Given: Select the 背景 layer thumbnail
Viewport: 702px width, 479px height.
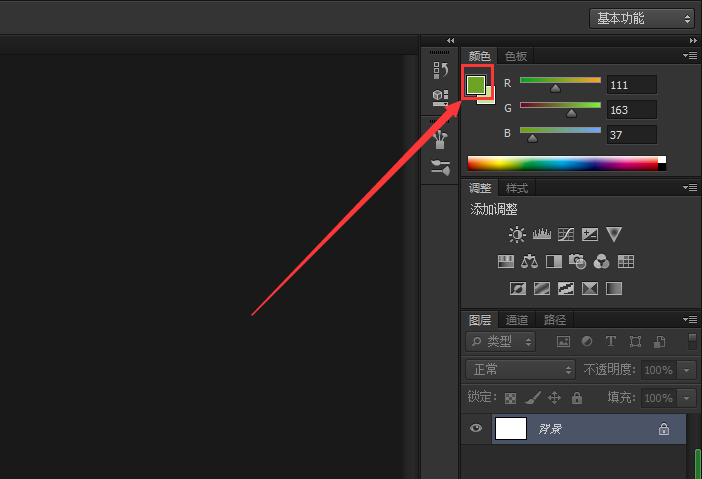Looking at the screenshot, I should click(x=511, y=428).
